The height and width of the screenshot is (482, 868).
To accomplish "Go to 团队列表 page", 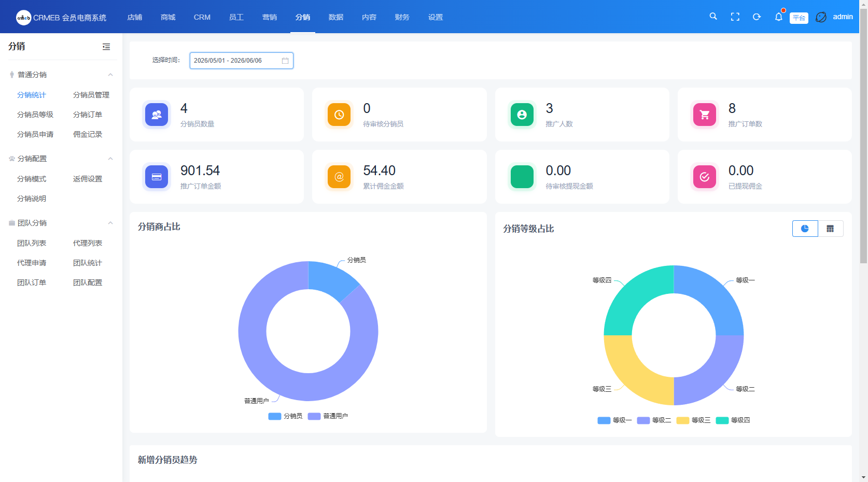I will [32, 243].
